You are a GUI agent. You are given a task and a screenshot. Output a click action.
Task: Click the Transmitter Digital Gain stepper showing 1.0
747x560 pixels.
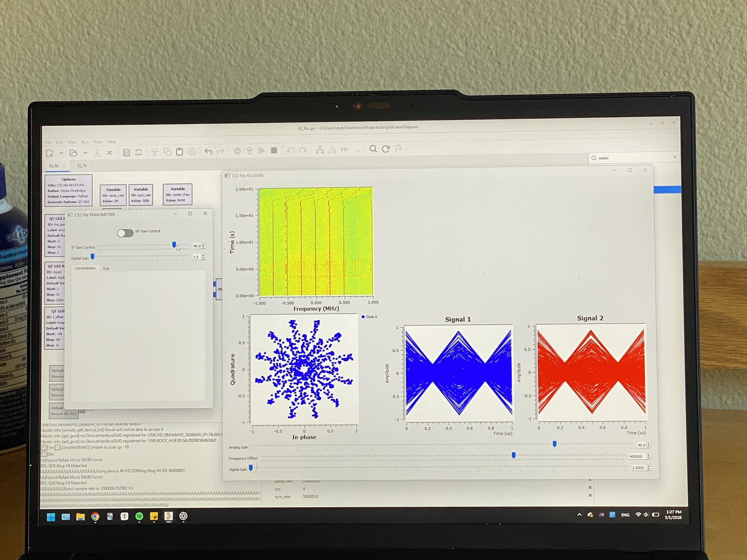[199, 257]
